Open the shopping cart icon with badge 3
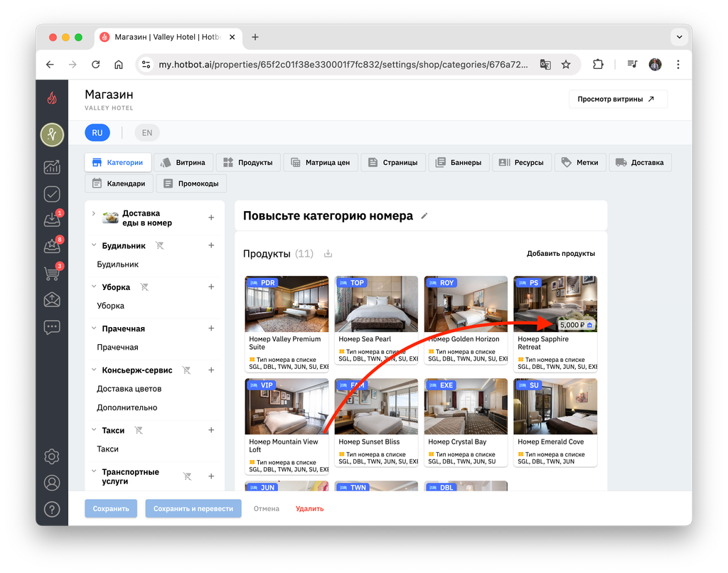728x573 pixels. pyautogui.click(x=52, y=273)
